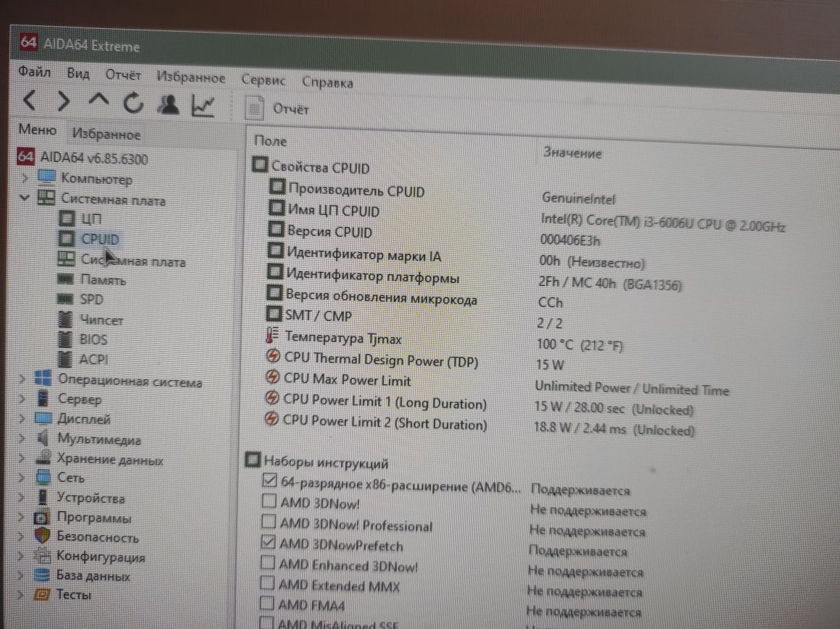The image size is (840, 629).
Task: Go back with the left arrow toolbar button
Action: pos(30,100)
